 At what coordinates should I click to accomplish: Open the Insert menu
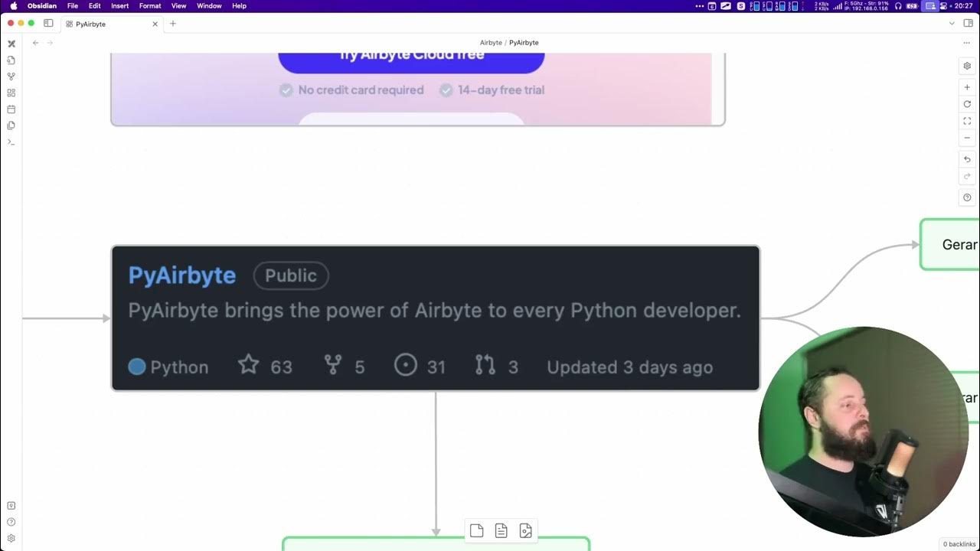pos(120,6)
